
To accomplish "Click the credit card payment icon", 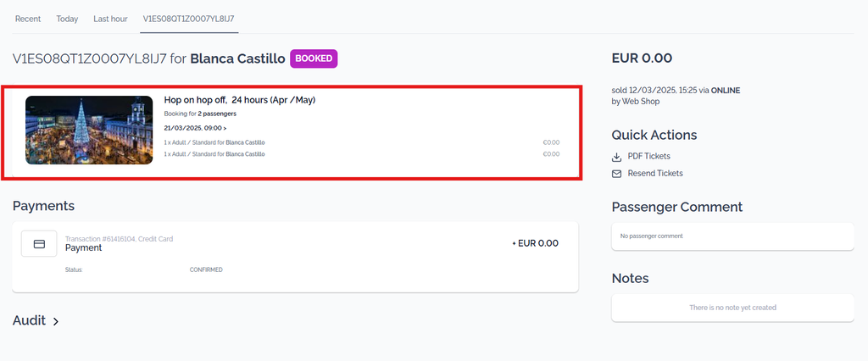I will (39, 243).
